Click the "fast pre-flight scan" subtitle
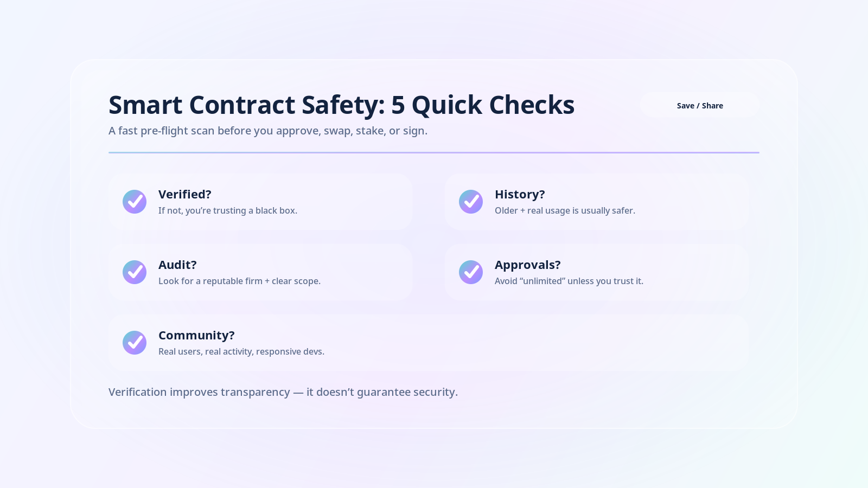868x488 pixels. coord(268,131)
